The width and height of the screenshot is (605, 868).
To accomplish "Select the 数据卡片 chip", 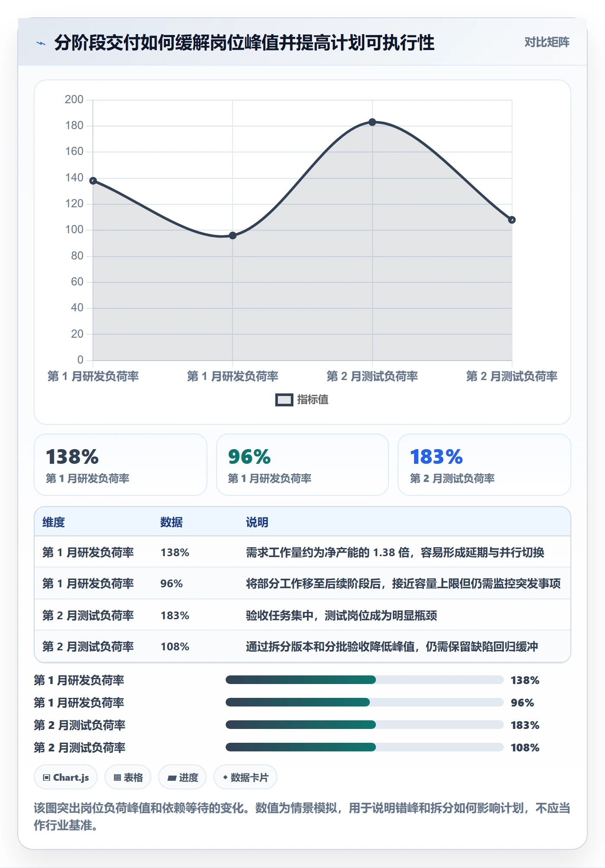I will click(x=245, y=777).
